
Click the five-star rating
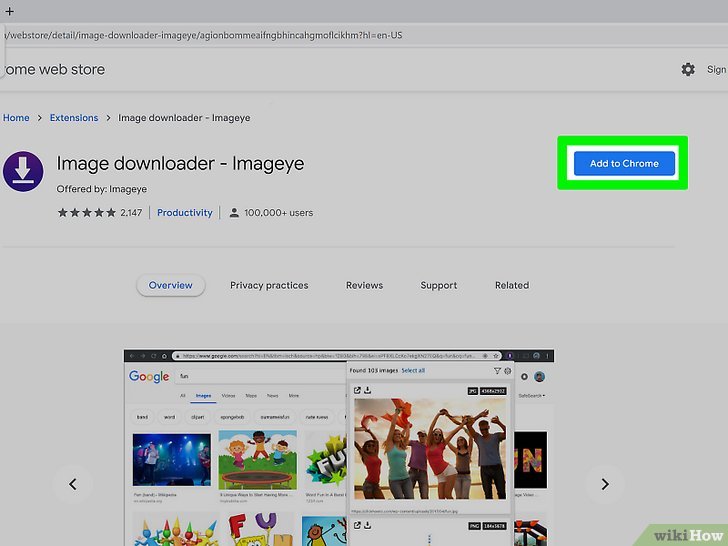tap(86, 213)
